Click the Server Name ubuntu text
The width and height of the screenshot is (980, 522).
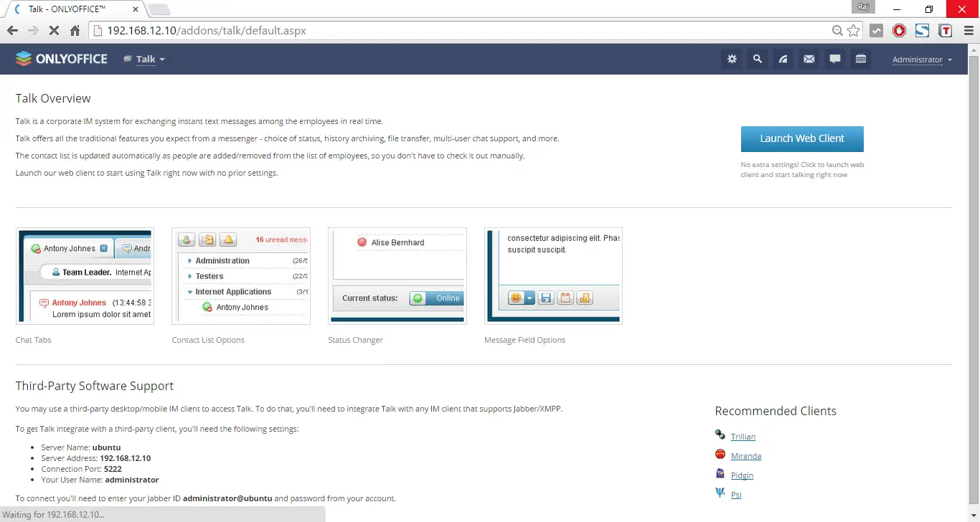[81, 447]
